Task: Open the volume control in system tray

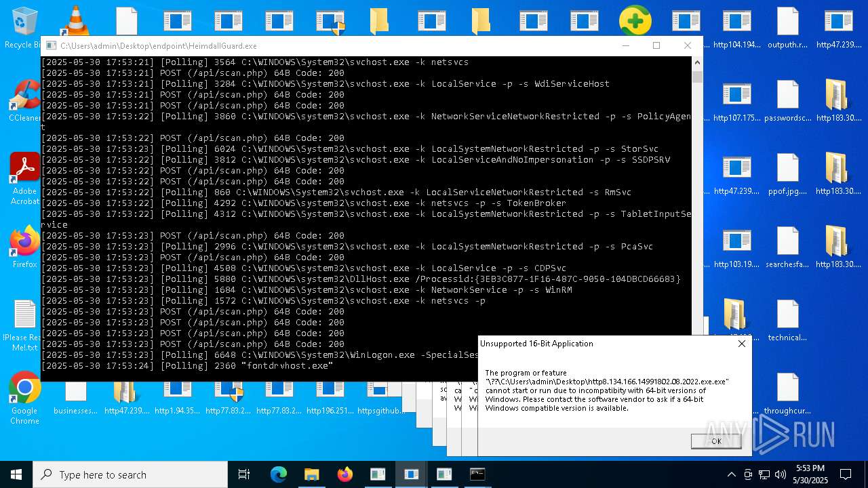Action: (x=781, y=474)
